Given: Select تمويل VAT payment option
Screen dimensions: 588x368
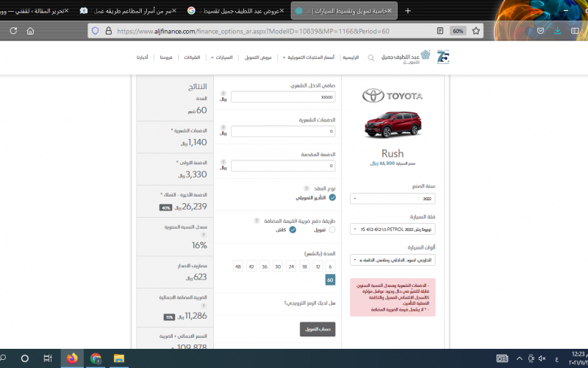Looking at the screenshot, I should coord(332,230).
